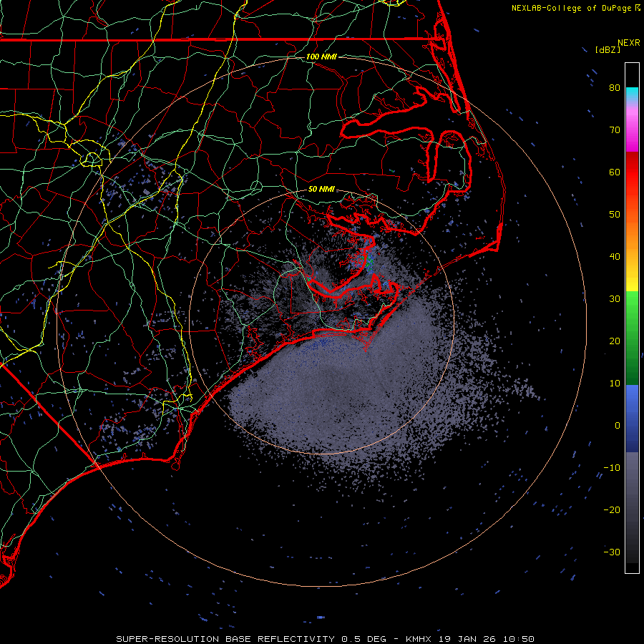The image size is (644, 644).
Task: Click the -30 value on dBZ scale
Action: pos(612,552)
